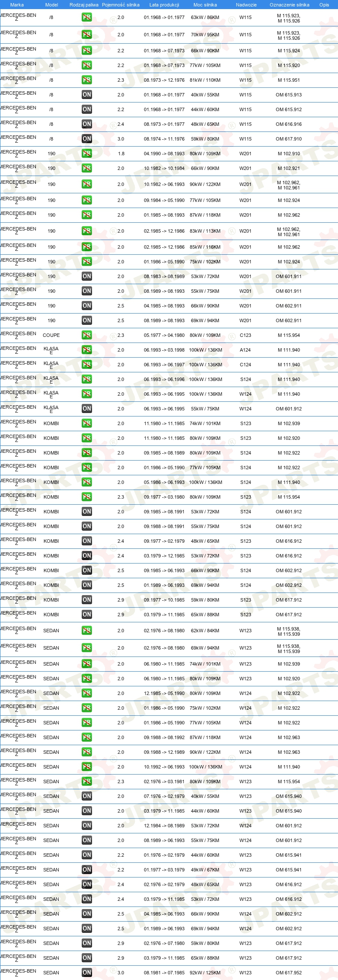Image resolution: width=338 pixels, height=980 pixels.
Task: Click the petrol icon in the KOMBI 74kW / 101KM row
Action: pyautogui.click(x=87, y=423)
